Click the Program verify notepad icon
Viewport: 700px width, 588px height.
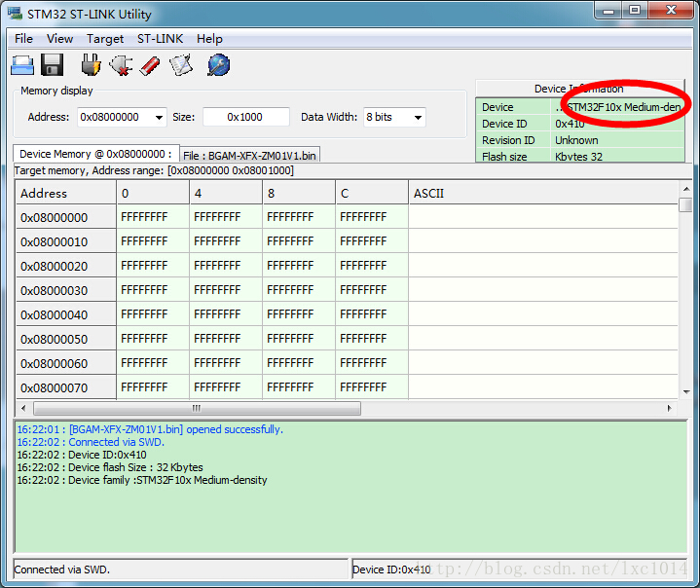(181, 65)
